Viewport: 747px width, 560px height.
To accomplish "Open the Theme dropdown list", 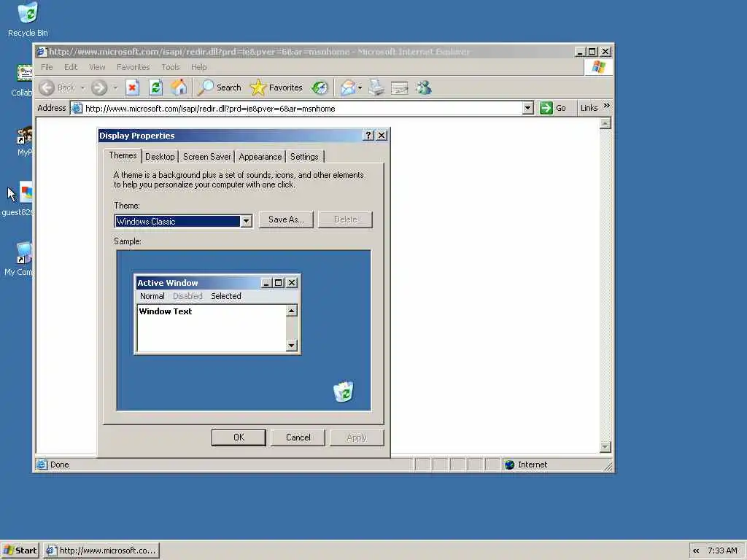I will click(x=246, y=222).
